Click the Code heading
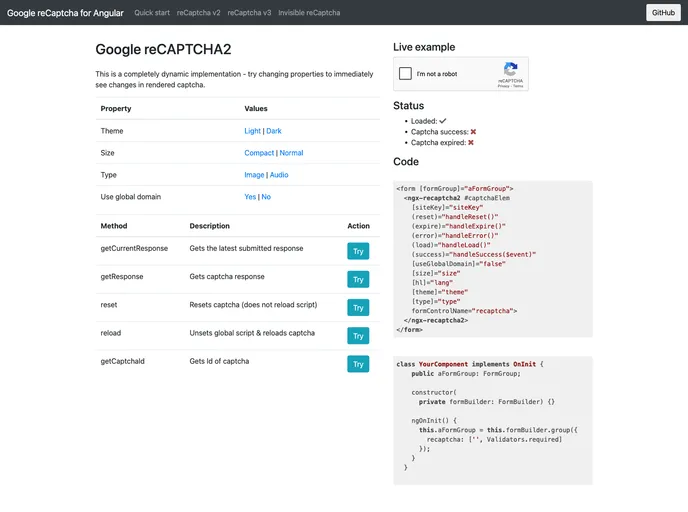 click(x=406, y=161)
